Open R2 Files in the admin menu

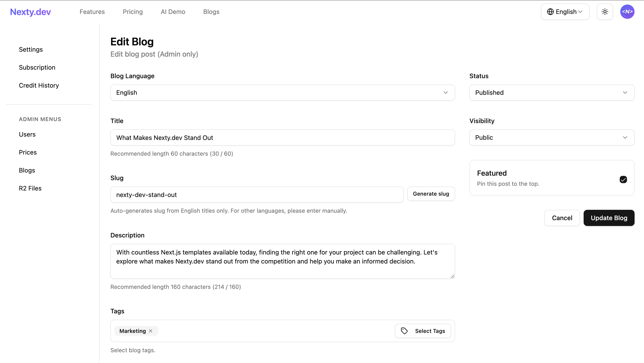point(30,188)
